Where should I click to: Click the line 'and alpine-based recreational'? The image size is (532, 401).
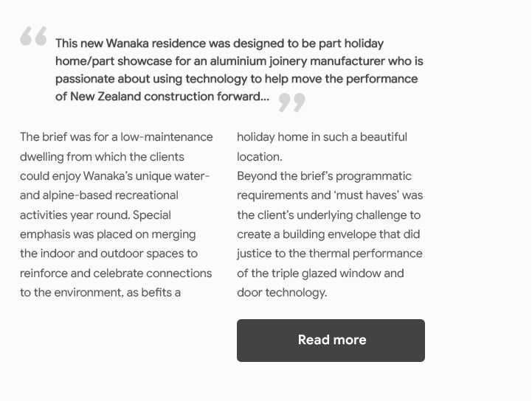click(99, 195)
